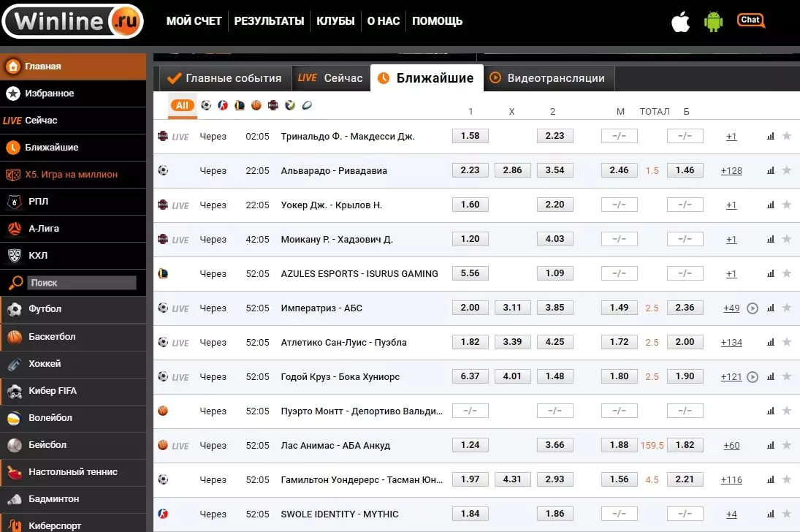The width and height of the screenshot is (800, 532).
Task: Expand +116 markets for Гамильтон Уондерерс
Action: point(731,479)
